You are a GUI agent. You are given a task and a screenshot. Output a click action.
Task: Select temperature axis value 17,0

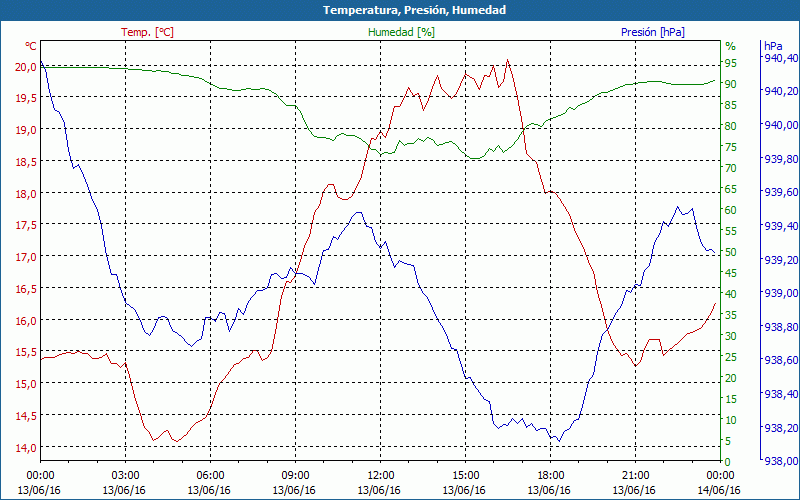[26, 257]
